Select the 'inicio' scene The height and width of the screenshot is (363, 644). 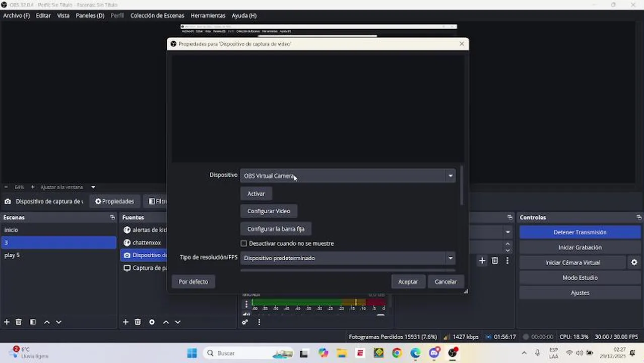(x=58, y=230)
